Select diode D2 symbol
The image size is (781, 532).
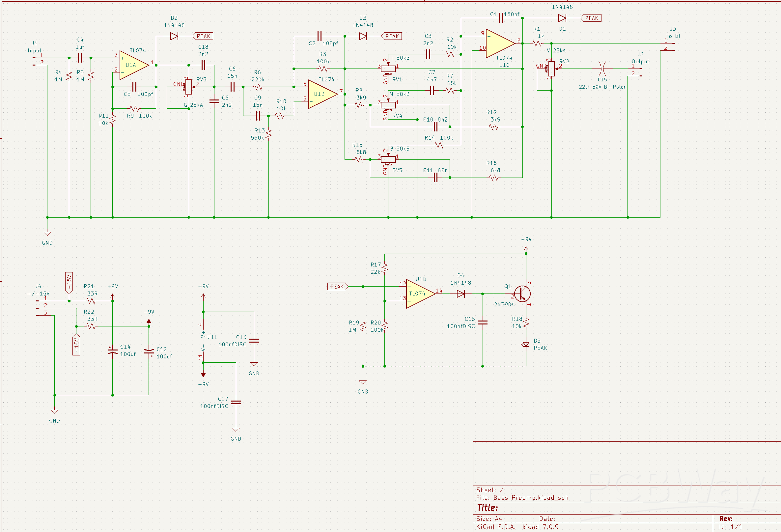click(174, 36)
